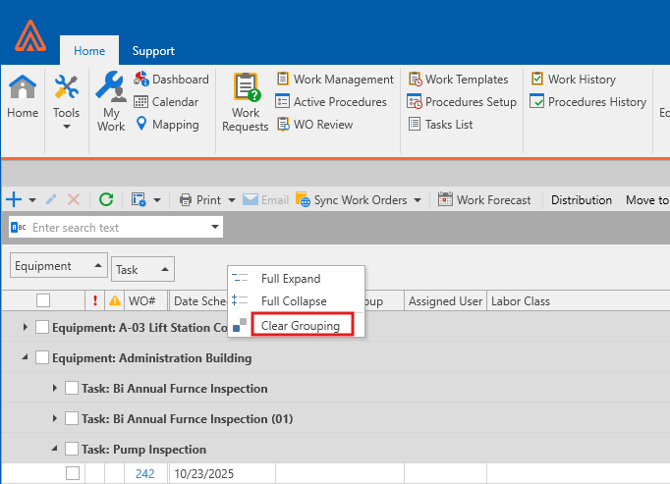This screenshot has width=670, height=484.
Task: Switch to the Support tab
Action: (153, 51)
